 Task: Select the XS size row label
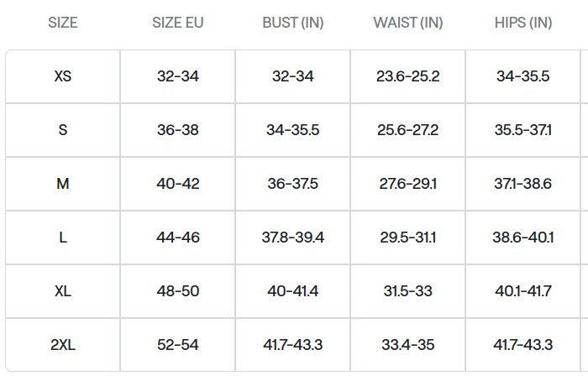[x=63, y=76]
